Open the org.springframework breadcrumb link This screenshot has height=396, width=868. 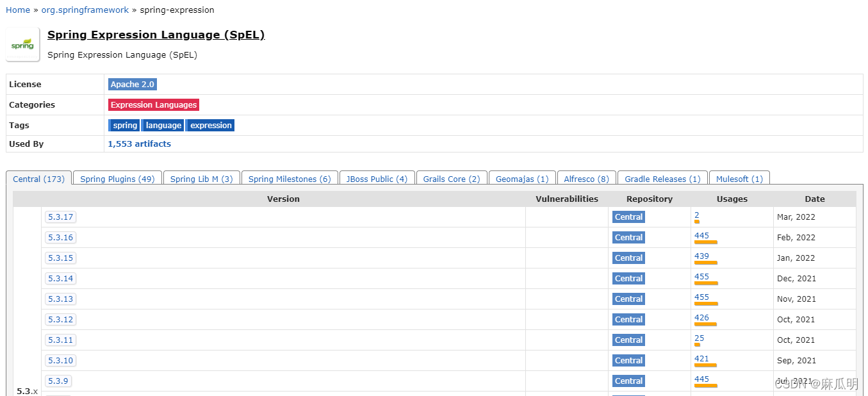[85, 10]
